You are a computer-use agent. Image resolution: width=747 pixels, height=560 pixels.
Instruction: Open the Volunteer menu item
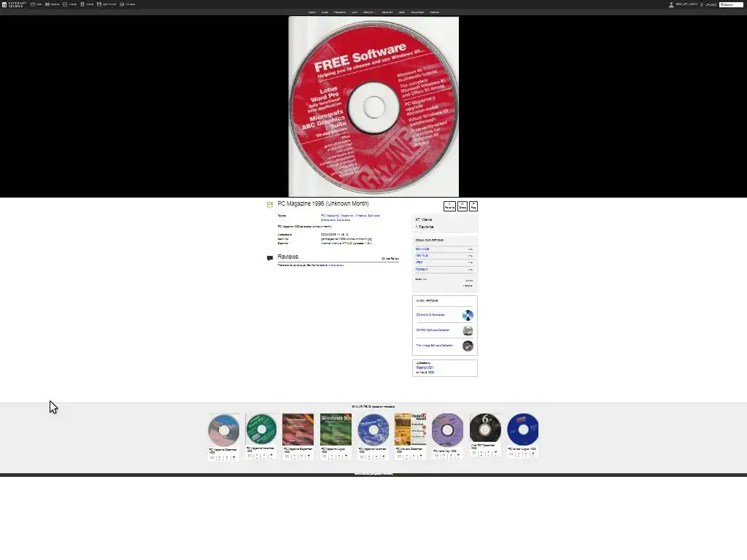click(417, 12)
